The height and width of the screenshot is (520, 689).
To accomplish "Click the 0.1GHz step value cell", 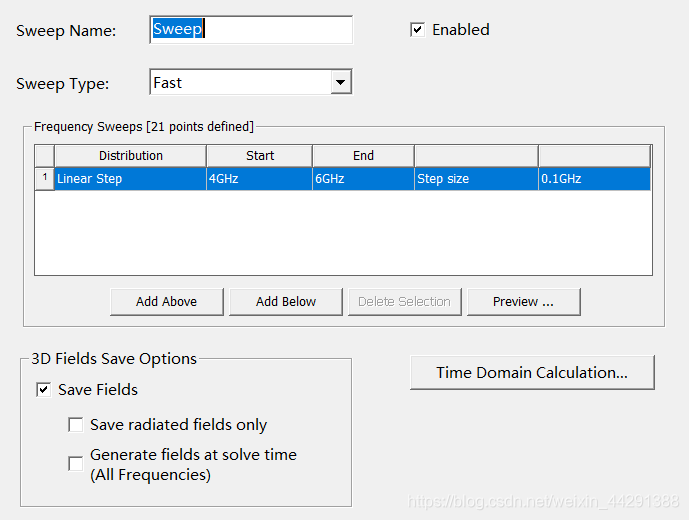I will pos(595,178).
